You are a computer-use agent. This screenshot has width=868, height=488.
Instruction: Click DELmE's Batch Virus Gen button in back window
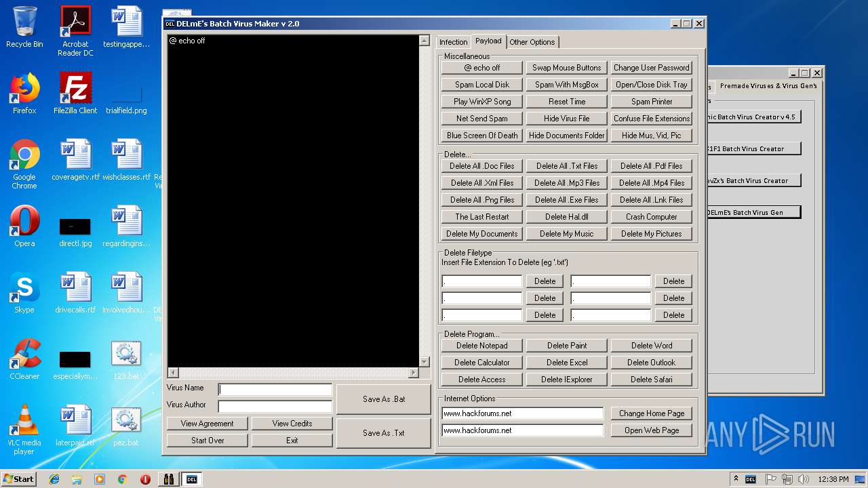click(753, 212)
